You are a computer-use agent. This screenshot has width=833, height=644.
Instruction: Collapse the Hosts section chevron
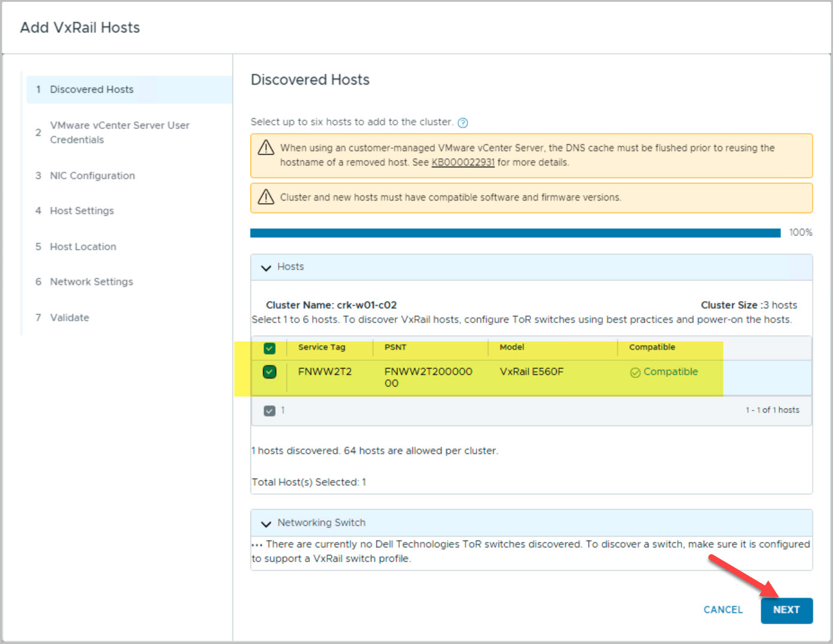[x=266, y=268]
